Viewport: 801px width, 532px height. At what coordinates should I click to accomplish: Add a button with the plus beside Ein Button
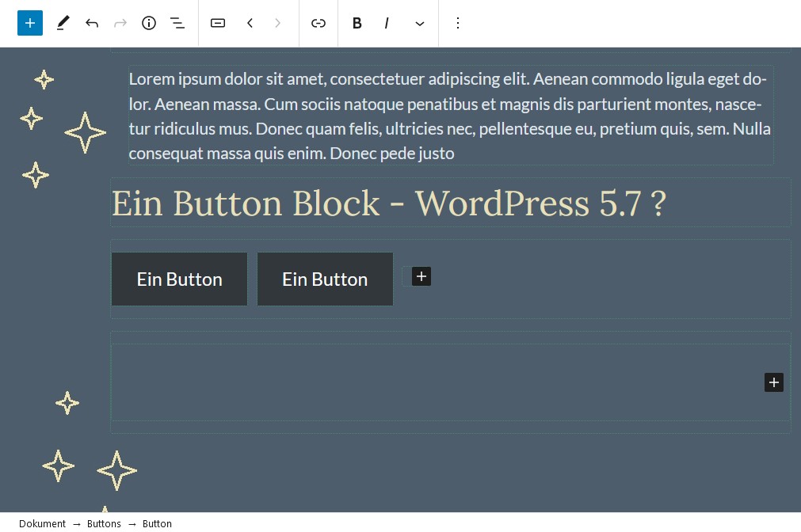point(421,277)
